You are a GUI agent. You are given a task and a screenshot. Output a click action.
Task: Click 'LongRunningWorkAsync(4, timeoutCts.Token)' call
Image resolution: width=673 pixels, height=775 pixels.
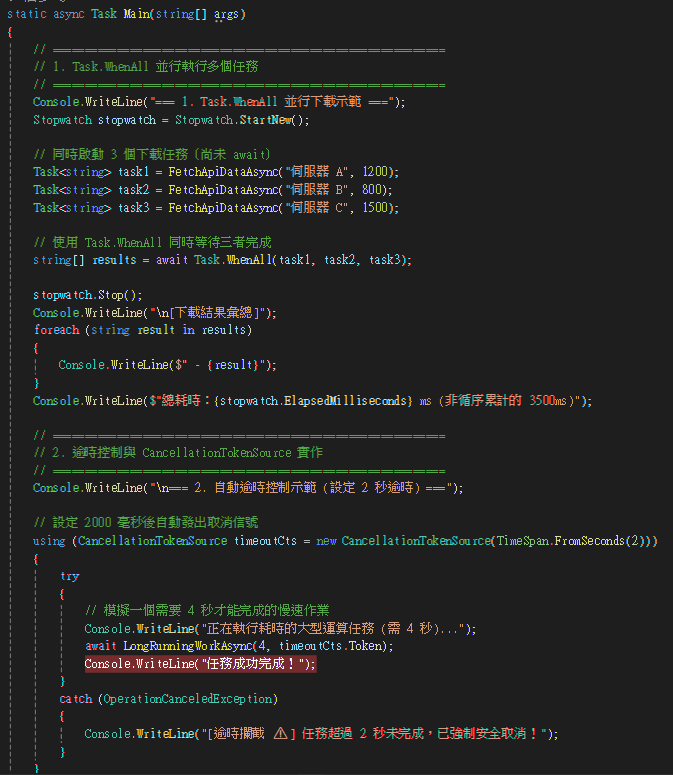pos(254,646)
